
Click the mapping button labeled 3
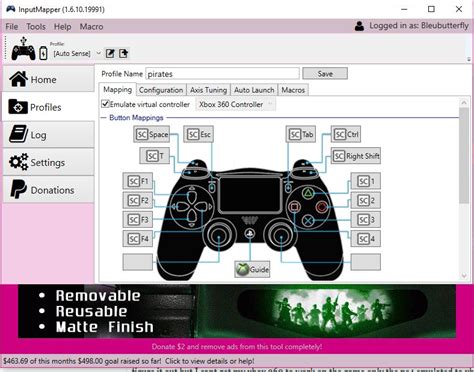tap(366, 220)
